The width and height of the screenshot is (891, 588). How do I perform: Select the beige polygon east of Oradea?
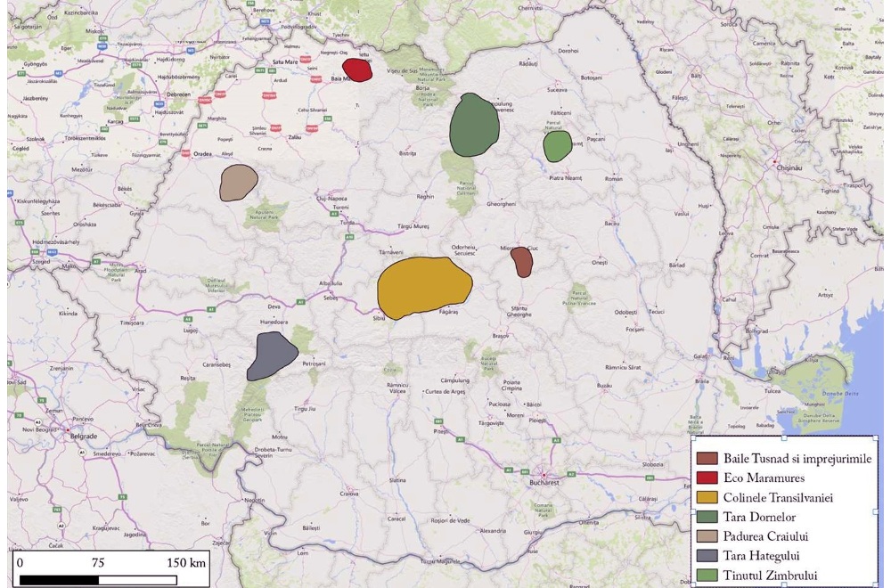point(238,183)
